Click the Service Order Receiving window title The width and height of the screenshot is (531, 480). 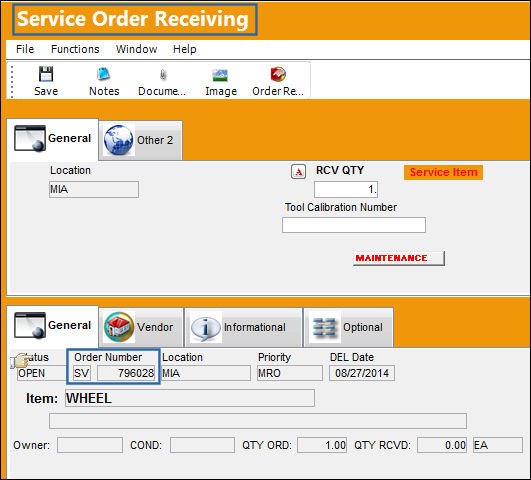point(133,19)
